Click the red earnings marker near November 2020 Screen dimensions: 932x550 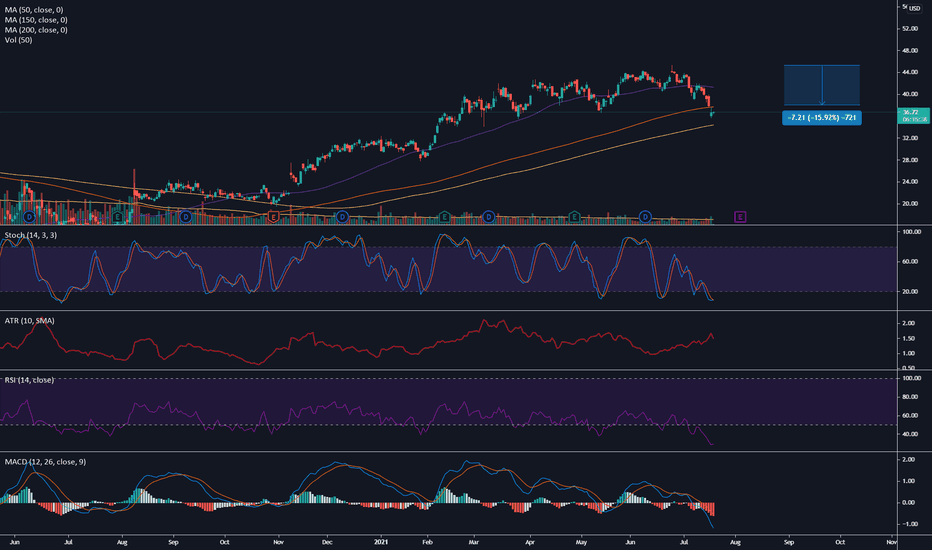(x=273, y=217)
